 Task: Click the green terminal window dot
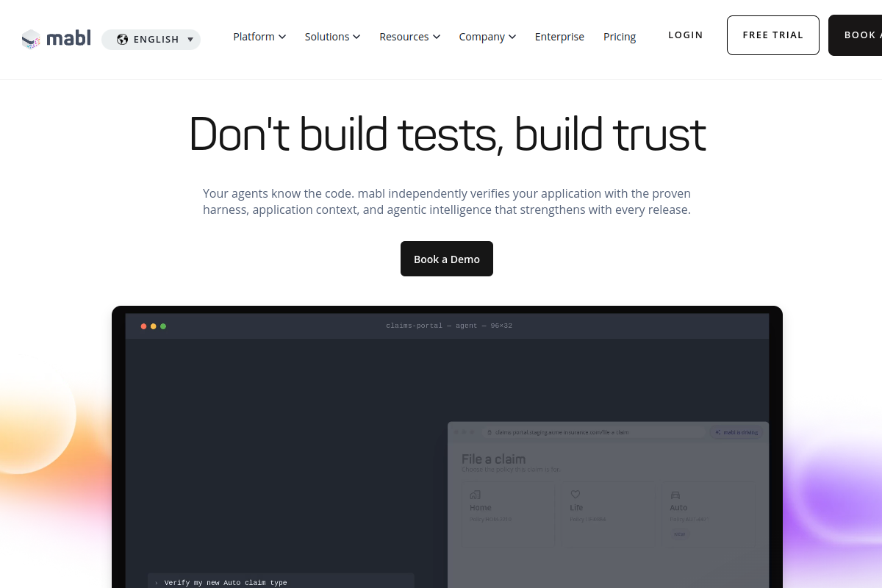(x=163, y=326)
